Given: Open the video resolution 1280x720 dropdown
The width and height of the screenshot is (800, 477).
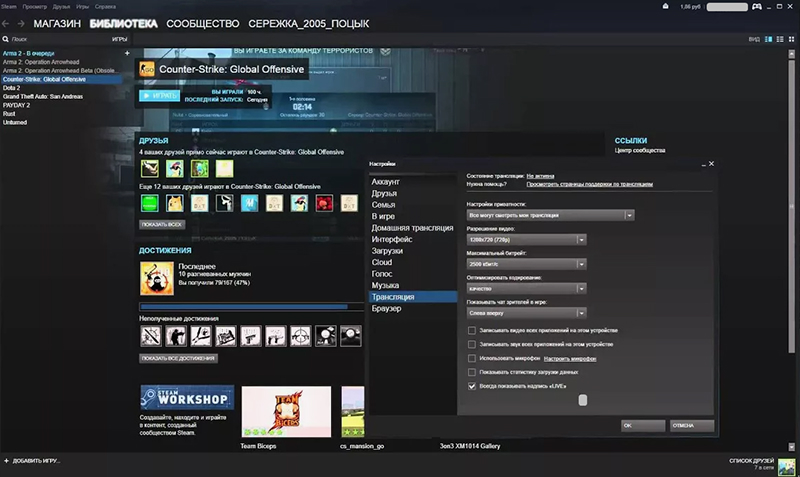Looking at the screenshot, I should point(527,240).
